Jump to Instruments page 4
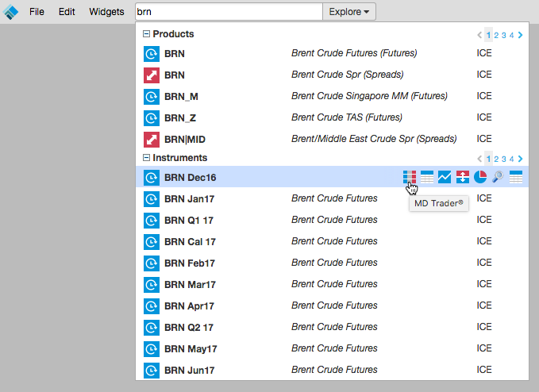The image size is (539, 392). pyautogui.click(x=511, y=159)
